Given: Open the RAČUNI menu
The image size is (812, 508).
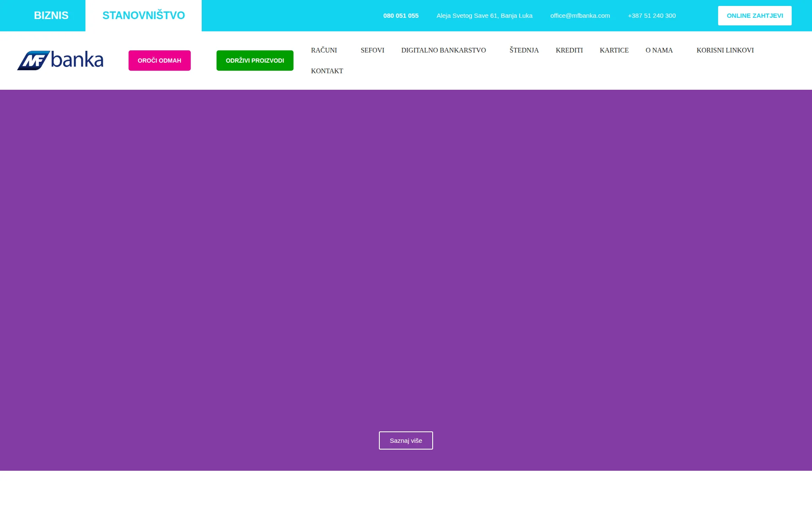Looking at the screenshot, I should (x=324, y=50).
